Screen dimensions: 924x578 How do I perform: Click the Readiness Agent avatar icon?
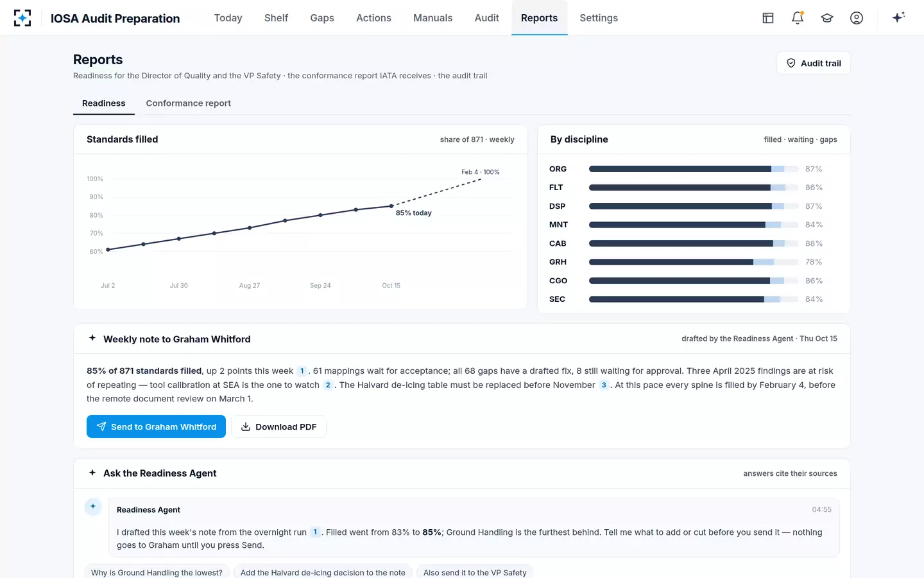[93, 507]
